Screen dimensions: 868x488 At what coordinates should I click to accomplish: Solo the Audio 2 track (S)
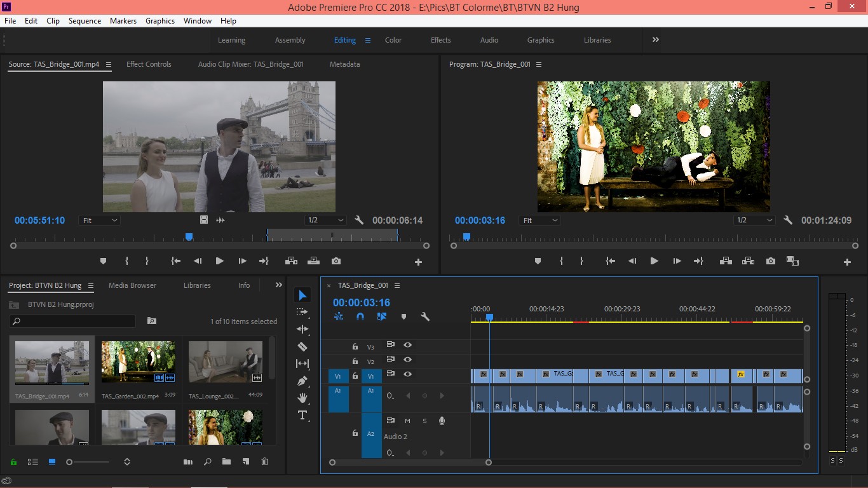[x=424, y=421]
